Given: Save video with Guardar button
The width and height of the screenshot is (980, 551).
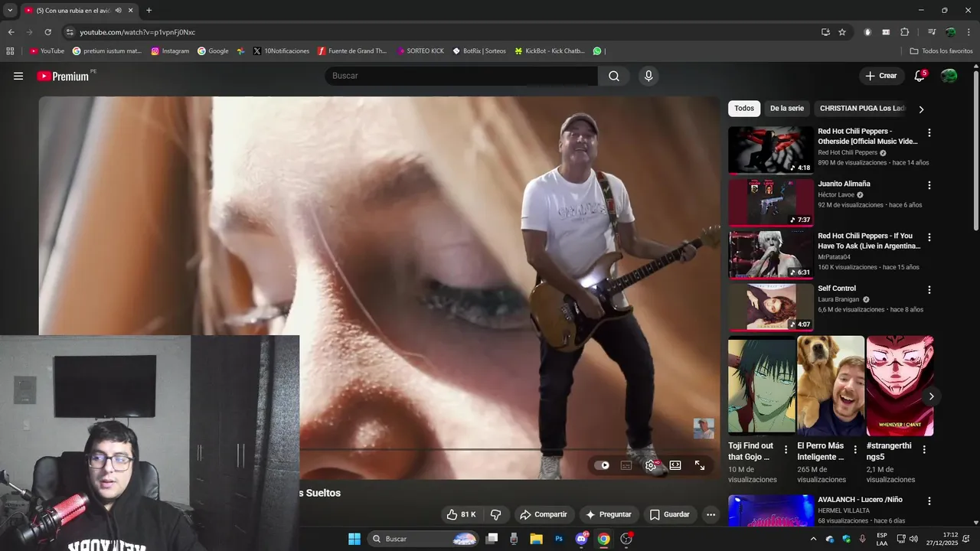Looking at the screenshot, I should pyautogui.click(x=670, y=514).
